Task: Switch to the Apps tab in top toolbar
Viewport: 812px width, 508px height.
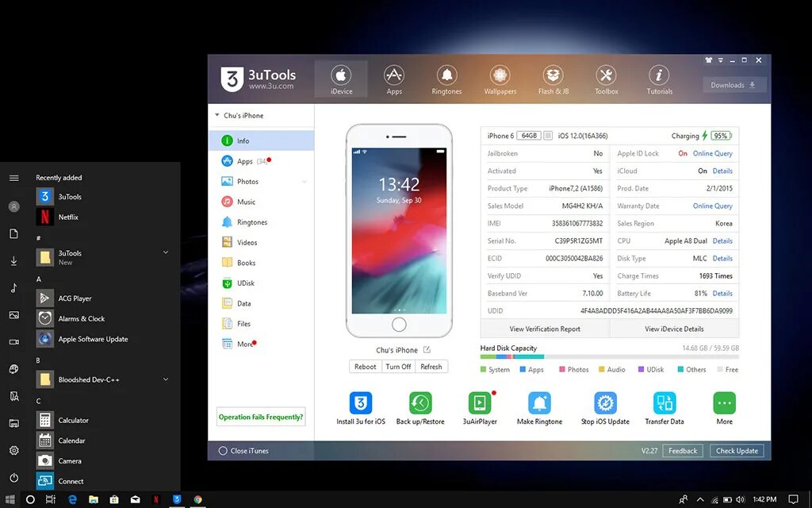Action: pos(394,79)
